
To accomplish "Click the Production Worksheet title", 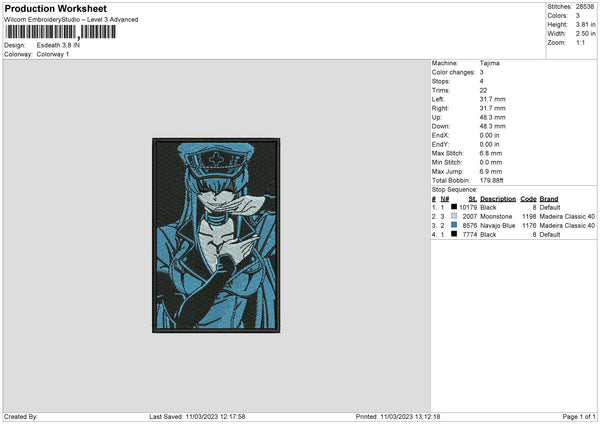I will coord(55,8).
